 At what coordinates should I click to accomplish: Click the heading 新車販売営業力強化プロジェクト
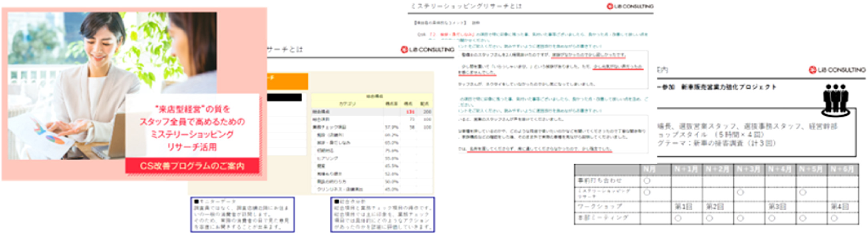[729, 87]
